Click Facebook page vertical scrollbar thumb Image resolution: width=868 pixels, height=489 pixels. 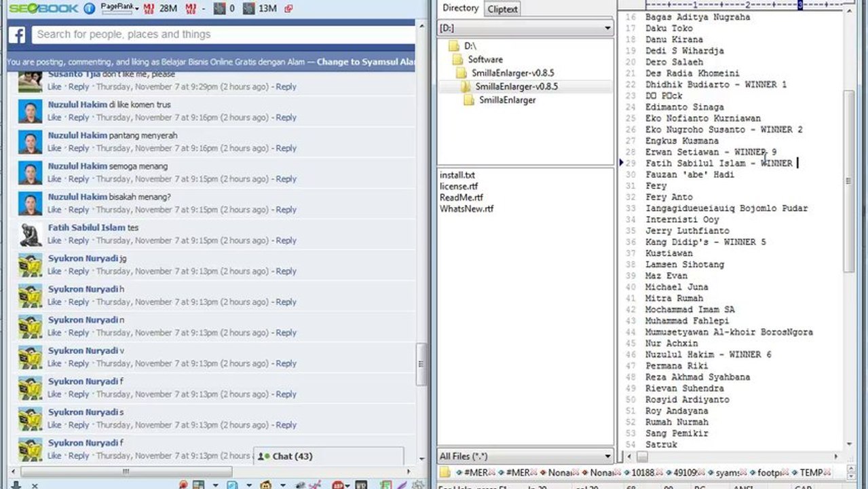421,364
